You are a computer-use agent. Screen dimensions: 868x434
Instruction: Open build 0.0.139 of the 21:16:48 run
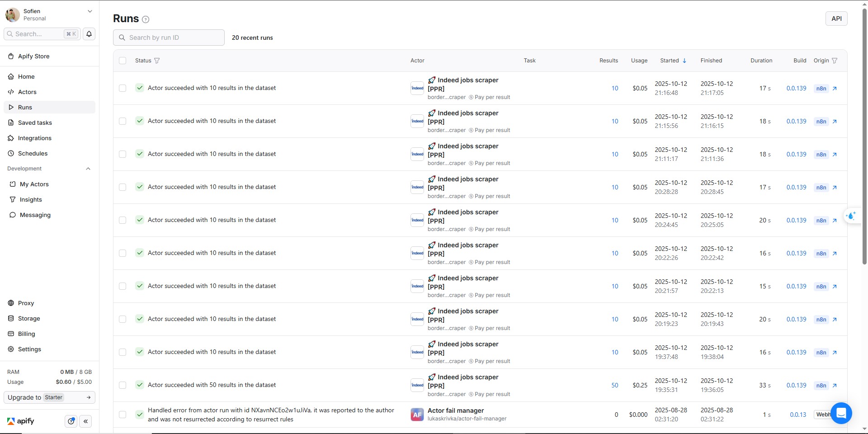pos(796,88)
